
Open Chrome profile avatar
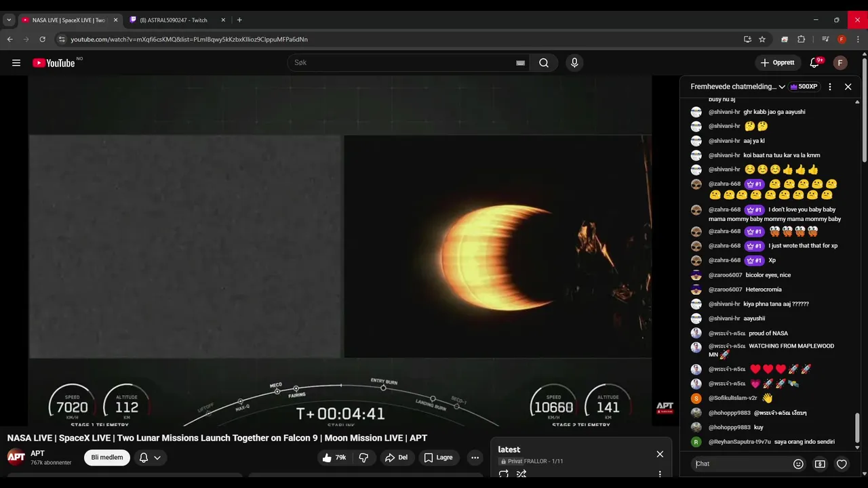(x=842, y=39)
